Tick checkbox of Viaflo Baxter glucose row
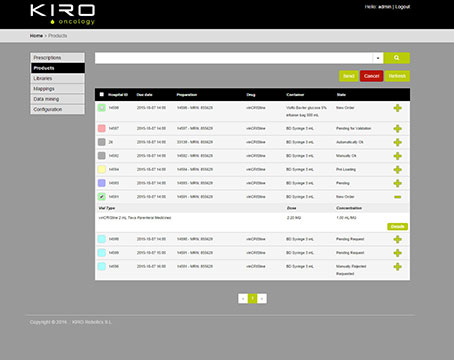This screenshot has height=360, width=454. click(102, 108)
